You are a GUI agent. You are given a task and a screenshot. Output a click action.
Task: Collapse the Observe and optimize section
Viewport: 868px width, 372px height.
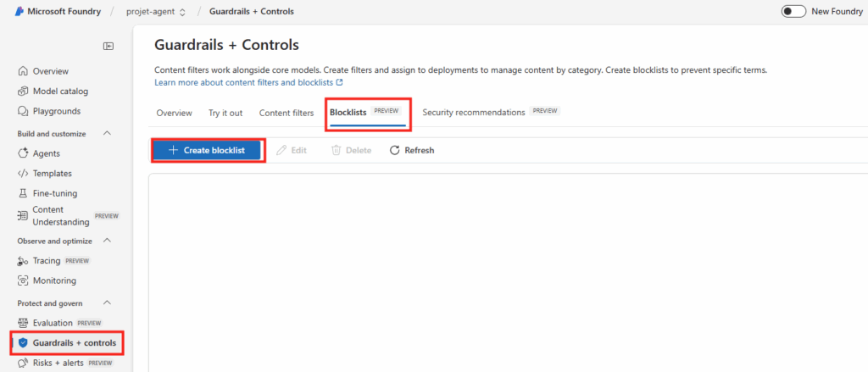coord(107,241)
